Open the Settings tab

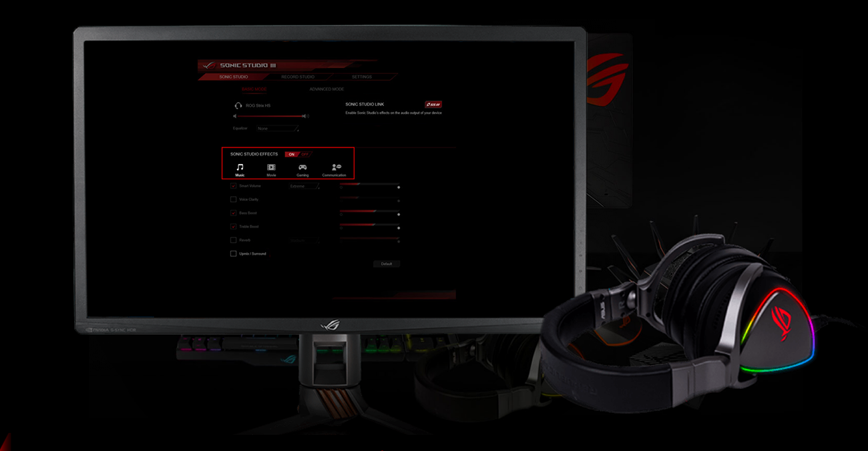[362, 77]
